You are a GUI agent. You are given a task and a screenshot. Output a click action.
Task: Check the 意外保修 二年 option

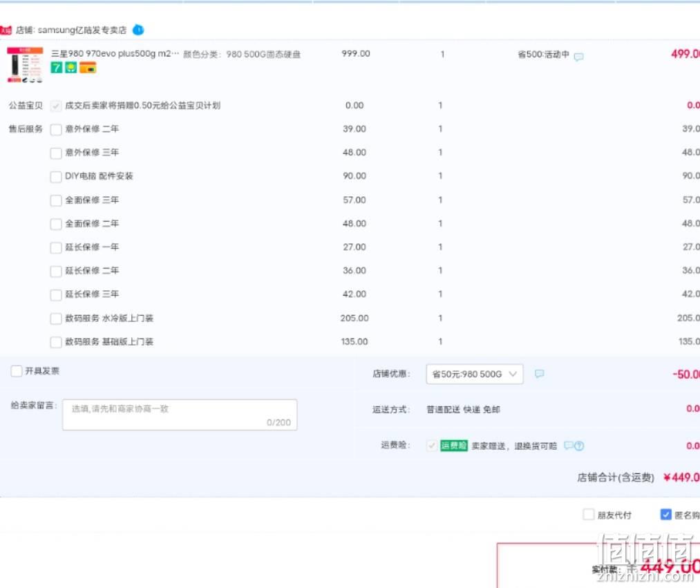click(56, 129)
